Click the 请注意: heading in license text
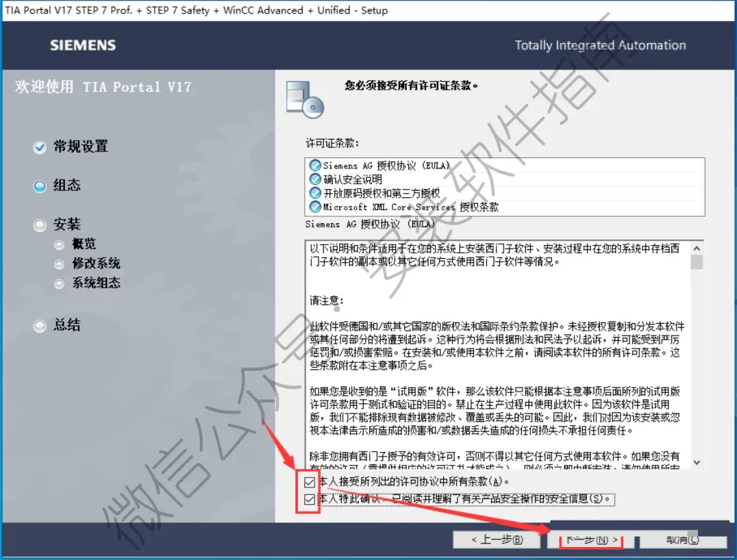Screen dimensions: 737x560 click(327, 300)
